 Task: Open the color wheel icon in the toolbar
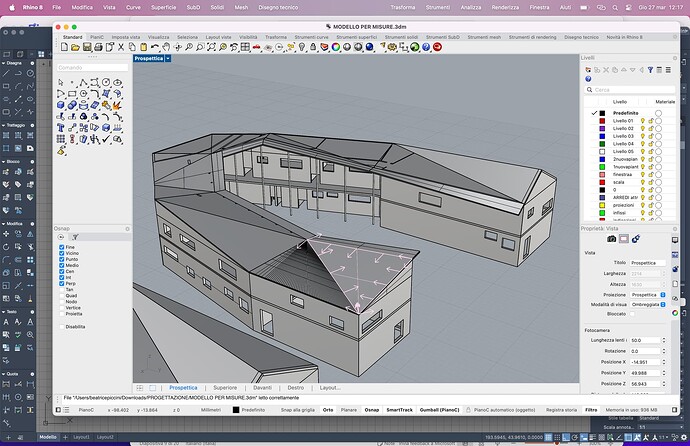click(336, 47)
